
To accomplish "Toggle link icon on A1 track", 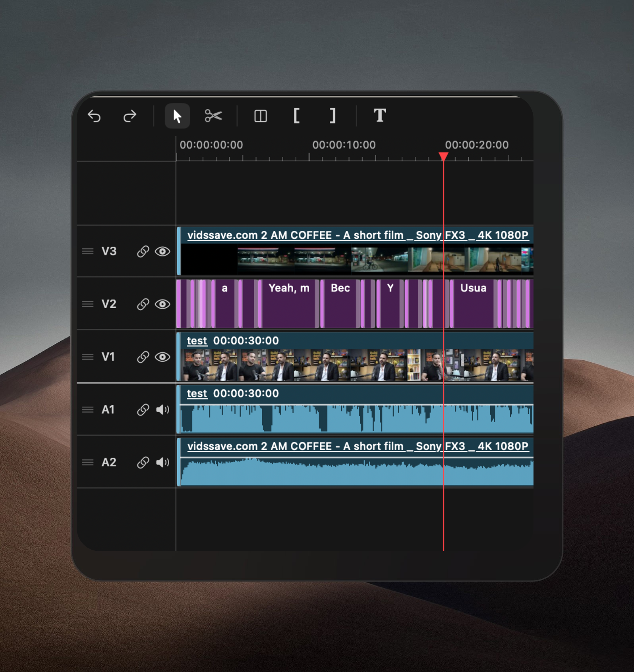I will 143,409.
